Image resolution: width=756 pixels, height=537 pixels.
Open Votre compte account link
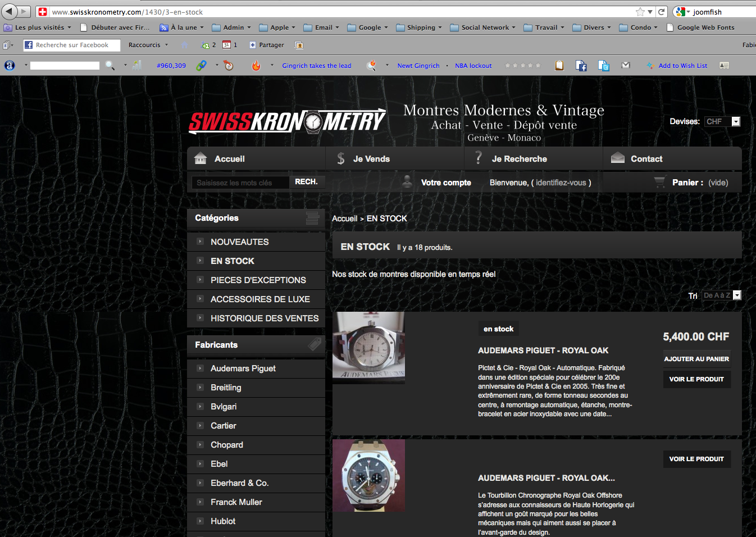click(446, 183)
